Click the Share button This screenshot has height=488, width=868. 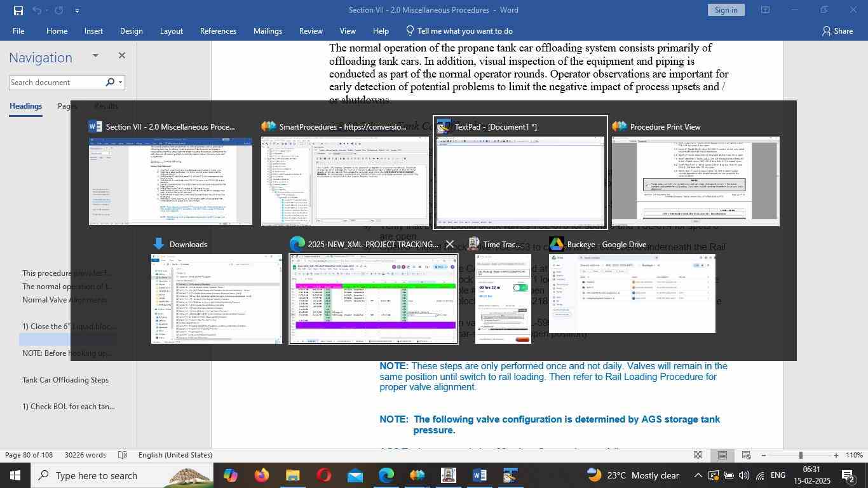[837, 30]
